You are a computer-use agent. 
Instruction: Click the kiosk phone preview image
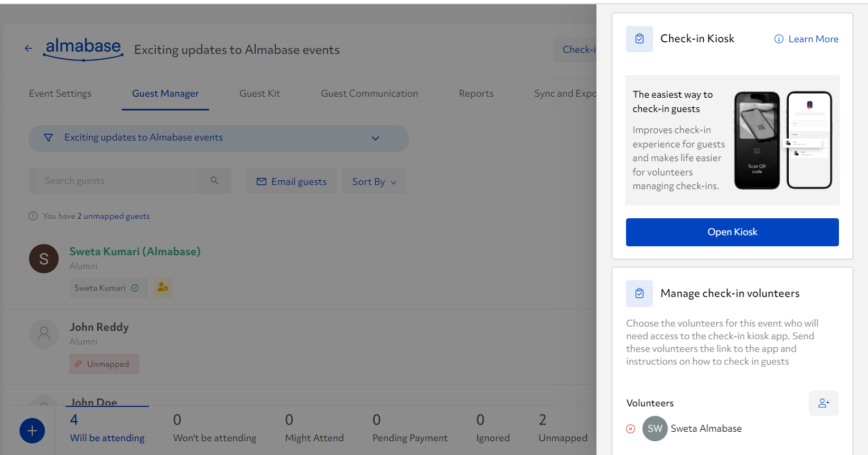783,140
